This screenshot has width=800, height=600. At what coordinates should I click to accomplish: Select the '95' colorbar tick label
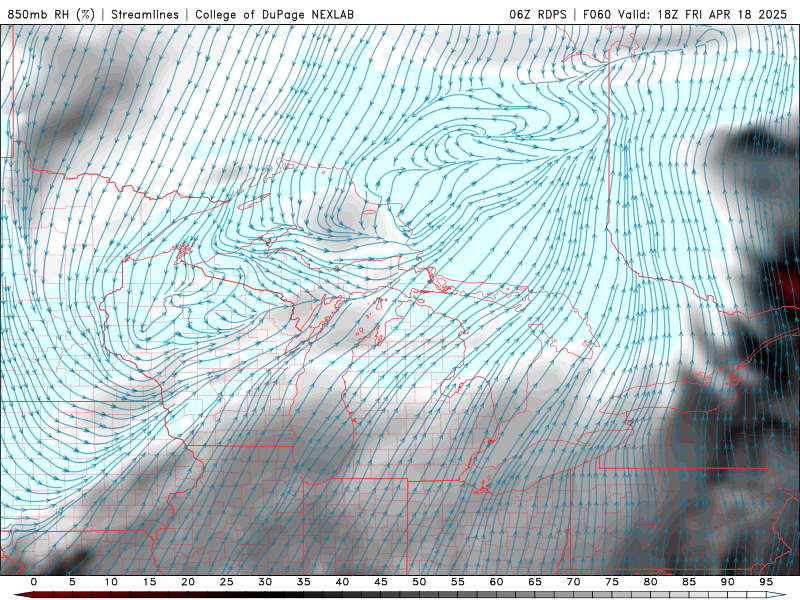coord(766,582)
